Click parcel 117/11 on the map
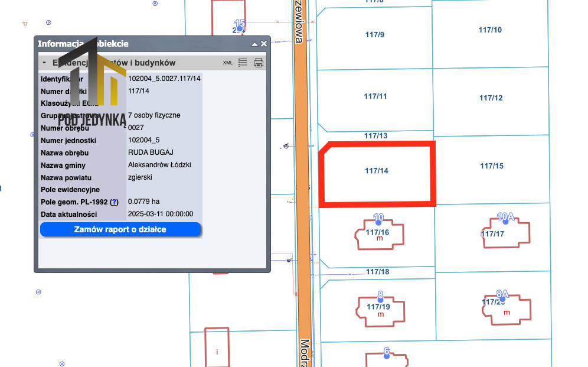Image resolution: width=588 pixels, height=367 pixels. 375,96
